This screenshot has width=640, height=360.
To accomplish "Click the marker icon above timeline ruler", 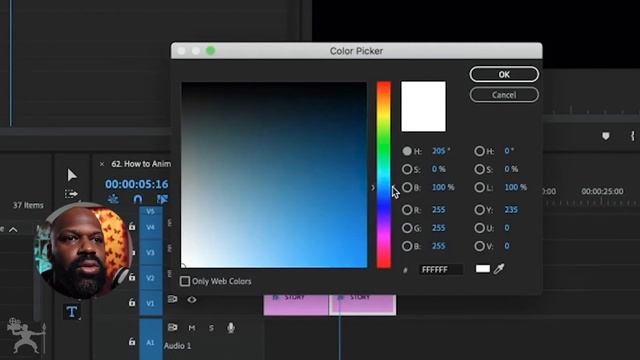I will [606, 136].
